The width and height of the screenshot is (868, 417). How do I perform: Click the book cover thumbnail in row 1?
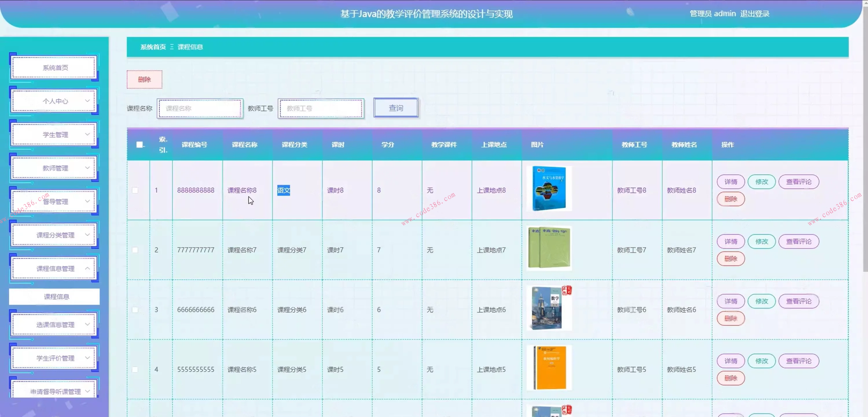point(549,189)
